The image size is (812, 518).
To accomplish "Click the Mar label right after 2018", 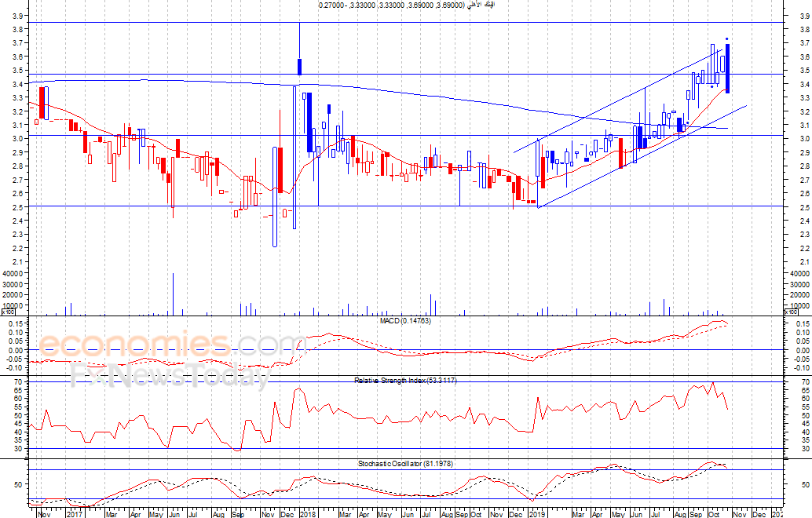I will [345, 514].
